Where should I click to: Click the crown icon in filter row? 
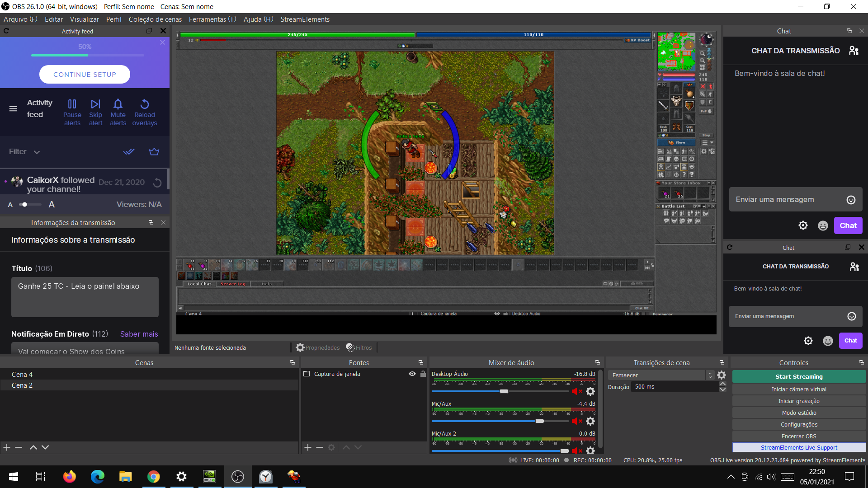(x=154, y=151)
